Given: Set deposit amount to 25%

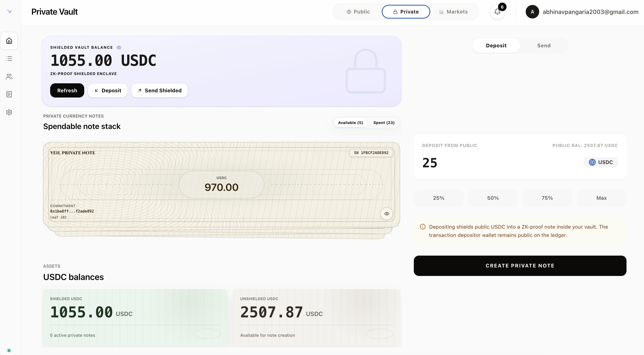Looking at the screenshot, I should [x=438, y=198].
